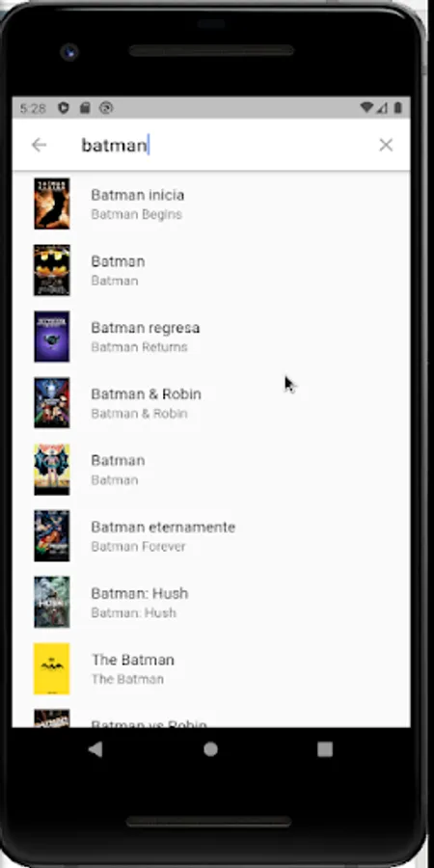Screen dimensions: 434x868
Task: Tap the back arrow in search bar
Action: click(39, 145)
